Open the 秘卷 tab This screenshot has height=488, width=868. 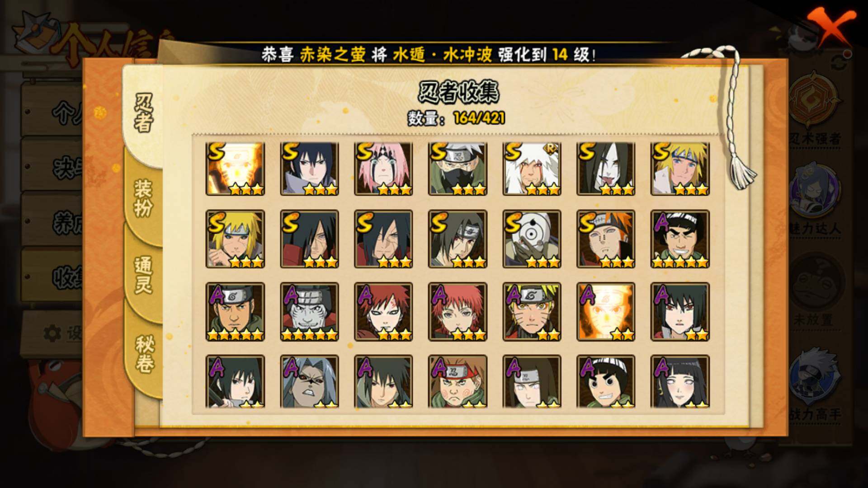[x=144, y=354]
